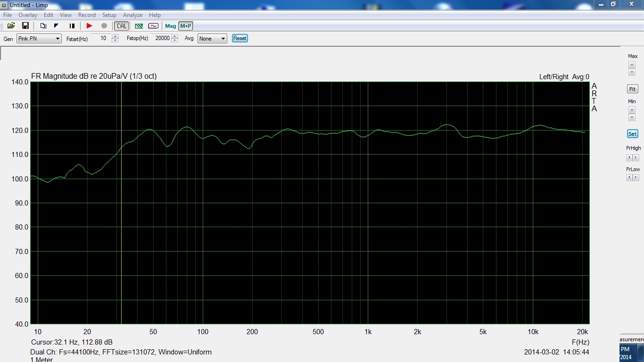
Task: Click the Fit button in the side panel
Action: 632,89
